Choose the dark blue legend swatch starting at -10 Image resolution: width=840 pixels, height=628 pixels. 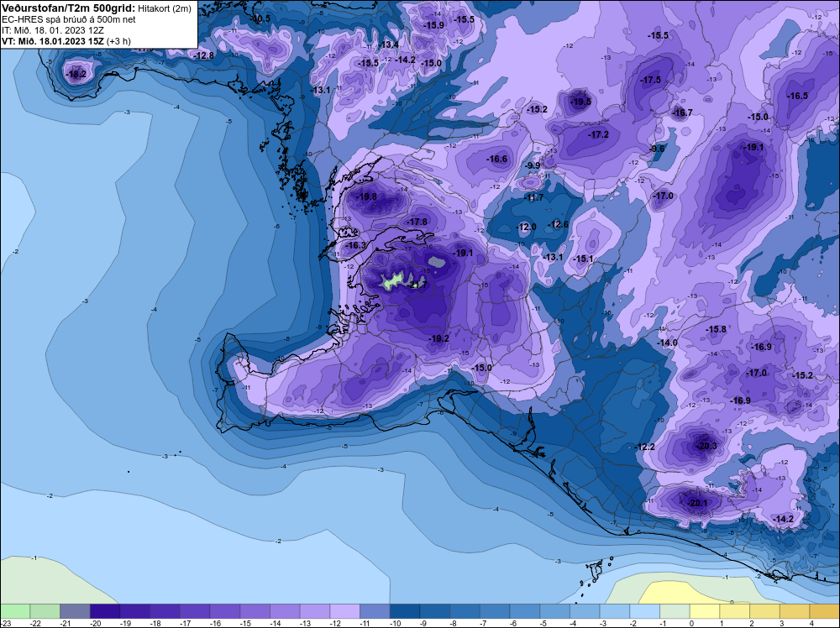tap(405, 610)
